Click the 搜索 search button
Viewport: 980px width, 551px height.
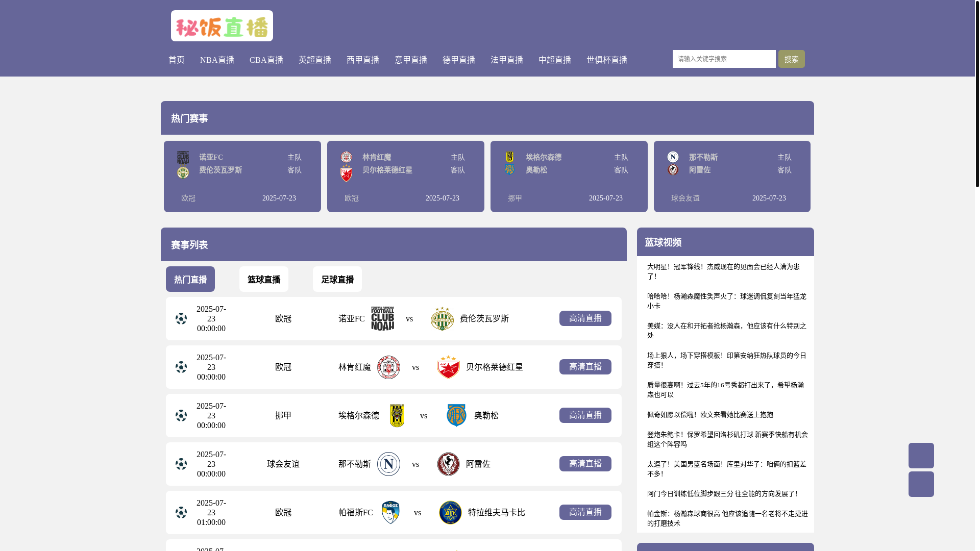pos(792,59)
